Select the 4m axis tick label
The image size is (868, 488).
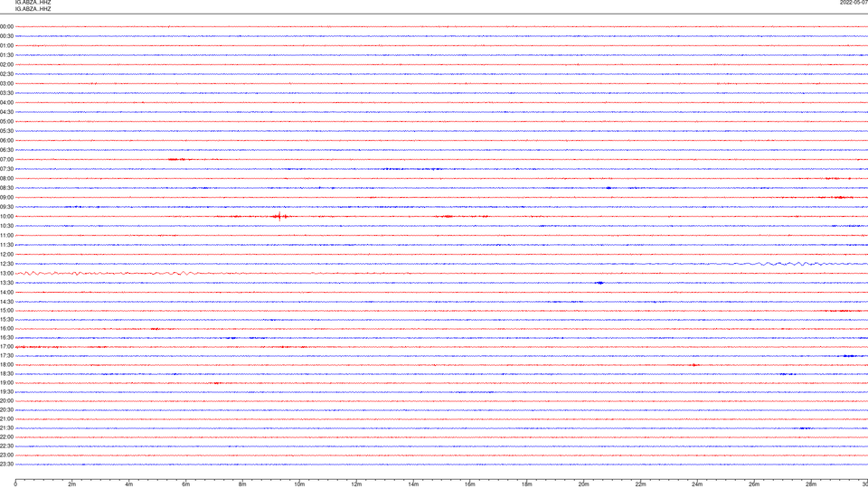coord(129,484)
